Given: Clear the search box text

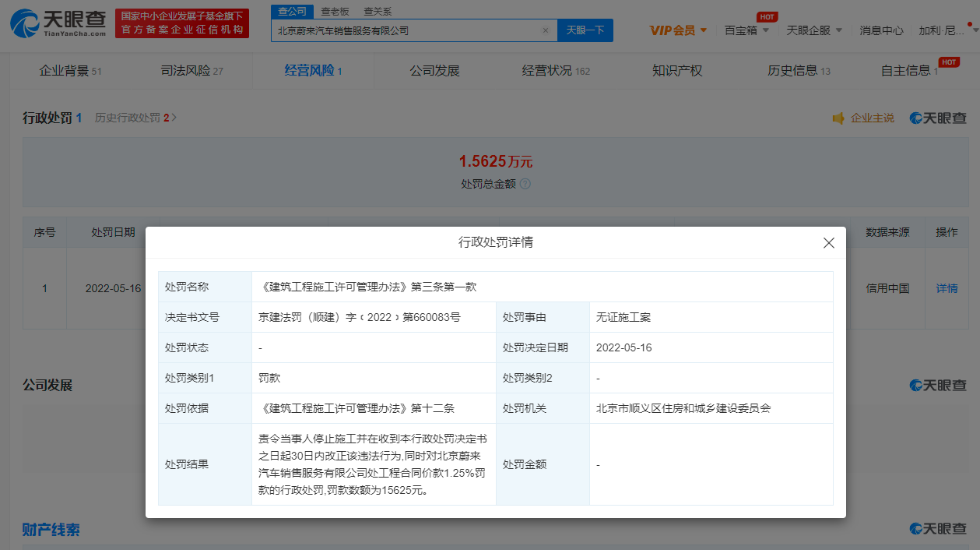Looking at the screenshot, I should click(545, 30).
